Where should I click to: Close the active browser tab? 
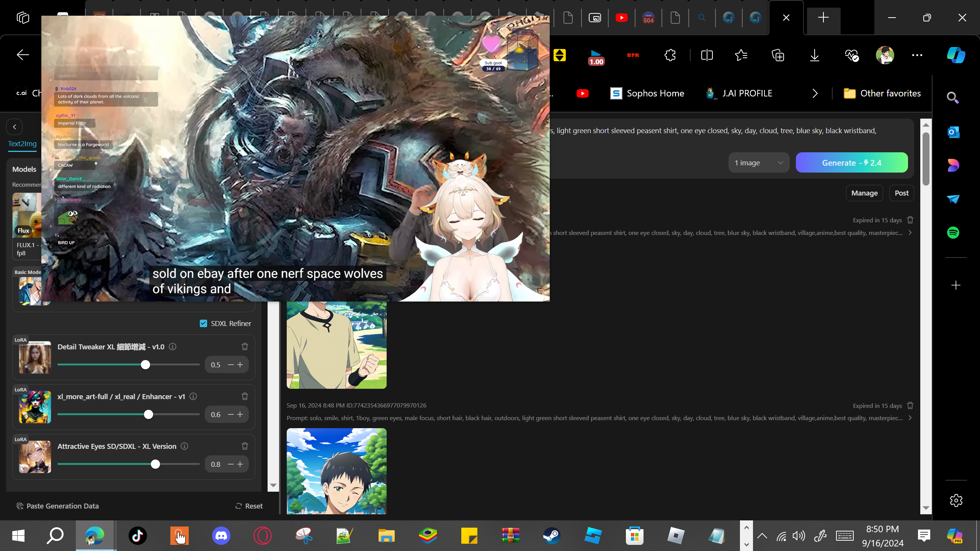click(x=786, y=18)
